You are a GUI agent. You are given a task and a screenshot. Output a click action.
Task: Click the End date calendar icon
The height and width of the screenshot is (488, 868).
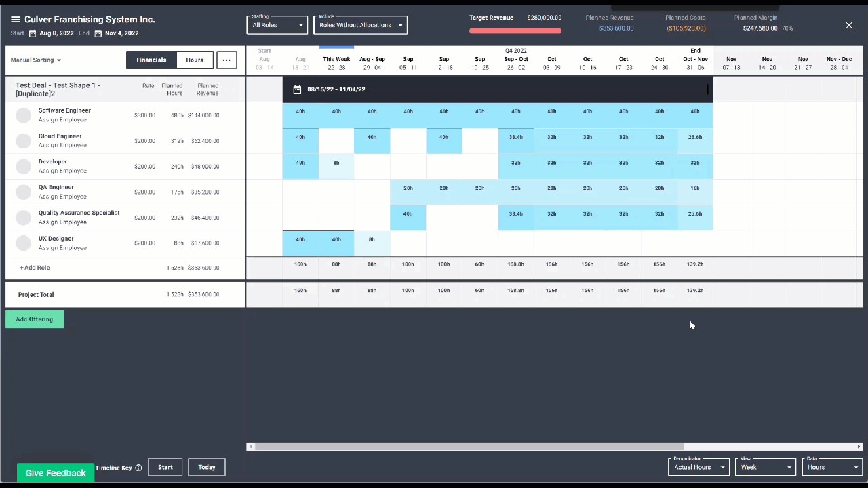click(x=98, y=33)
